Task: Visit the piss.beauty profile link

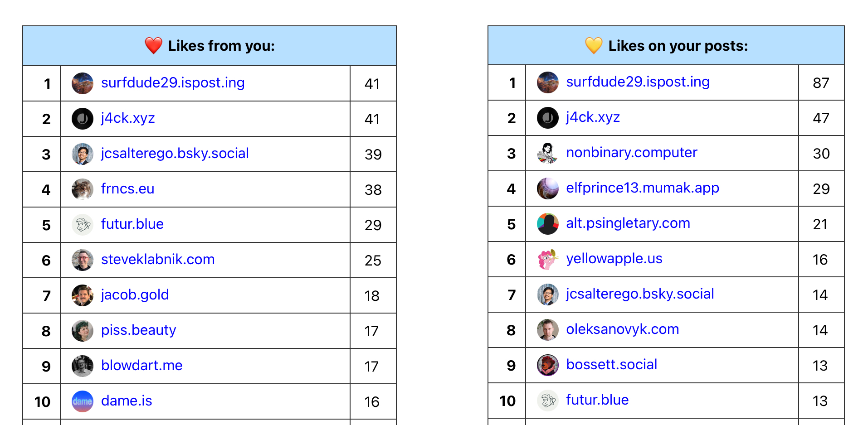Action: pos(138,330)
